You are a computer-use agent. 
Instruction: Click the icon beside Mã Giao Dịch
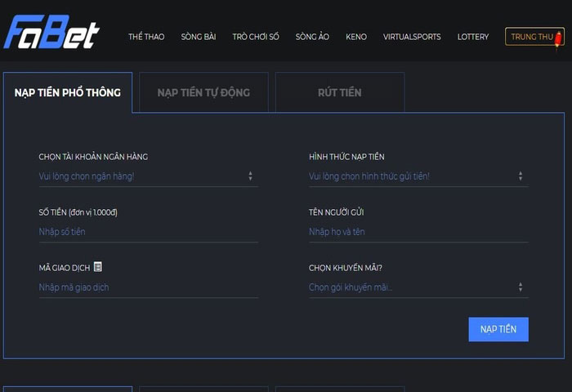(x=98, y=267)
